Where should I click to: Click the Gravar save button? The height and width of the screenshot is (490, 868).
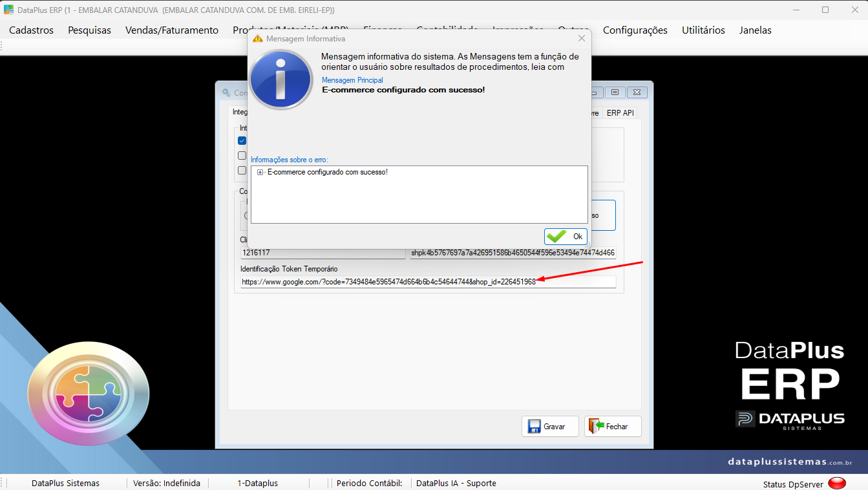point(550,427)
